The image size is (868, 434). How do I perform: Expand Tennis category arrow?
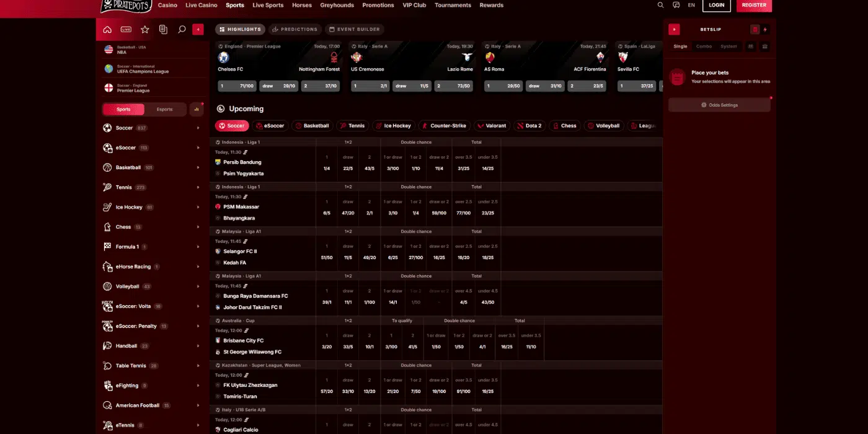click(x=198, y=187)
